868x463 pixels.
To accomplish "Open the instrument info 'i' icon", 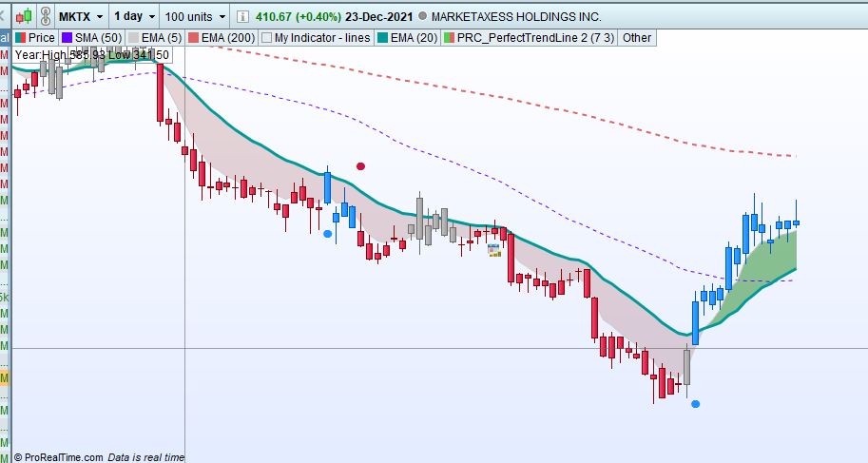I will (x=241, y=16).
